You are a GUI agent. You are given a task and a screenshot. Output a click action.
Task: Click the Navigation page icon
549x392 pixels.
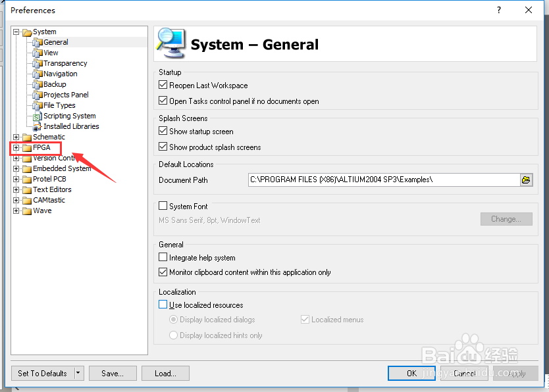click(37, 74)
